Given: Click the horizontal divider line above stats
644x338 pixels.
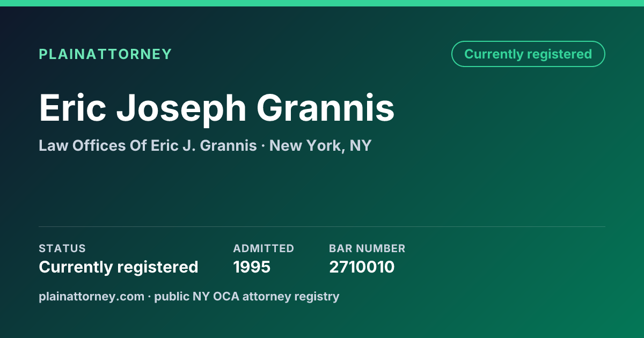Looking at the screenshot, I should click(322, 226).
